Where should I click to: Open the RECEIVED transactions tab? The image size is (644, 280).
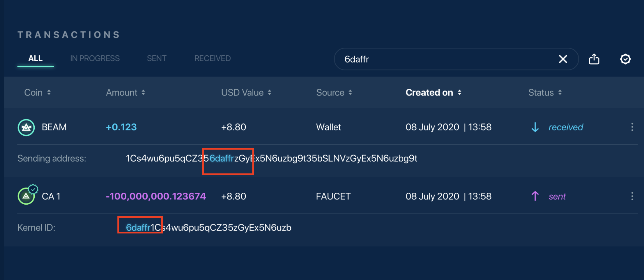[x=213, y=58]
